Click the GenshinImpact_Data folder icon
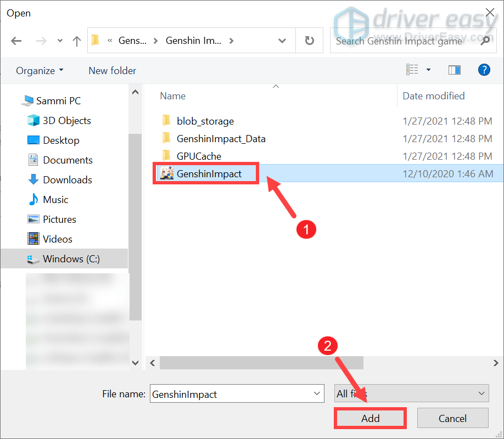Viewport: 504px width, 439px height. click(x=166, y=138)
